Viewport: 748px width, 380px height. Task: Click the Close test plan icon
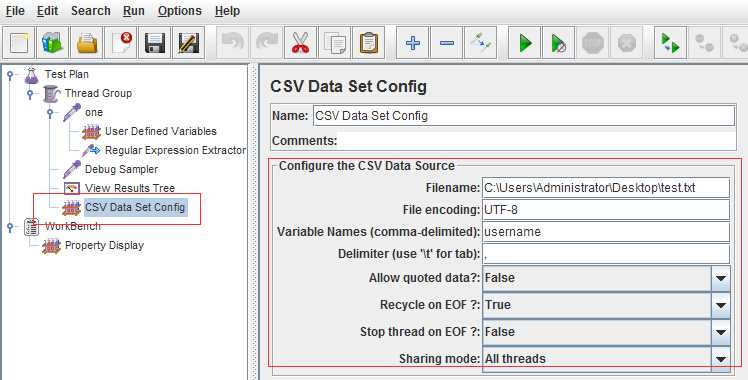tap(121, 43)
